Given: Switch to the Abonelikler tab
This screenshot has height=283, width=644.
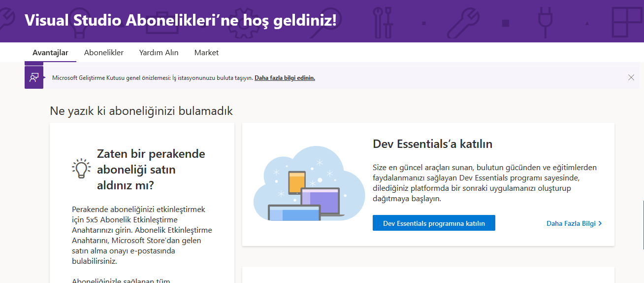Looking at the screenshot, I should tap(104, 52).
